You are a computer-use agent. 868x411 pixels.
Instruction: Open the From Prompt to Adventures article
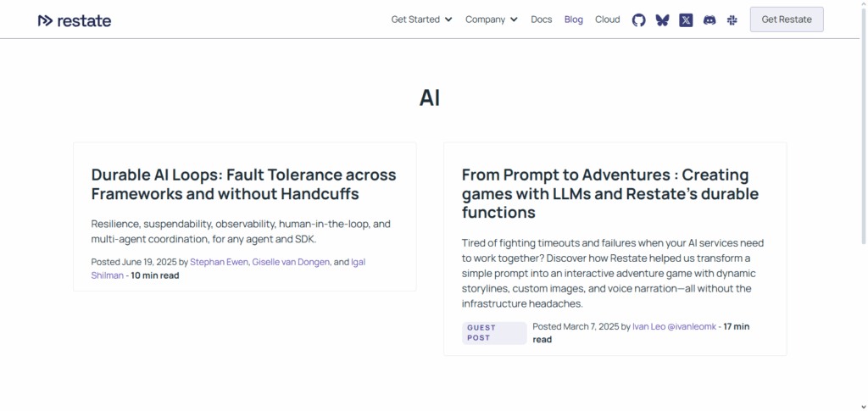coord(610,193)
